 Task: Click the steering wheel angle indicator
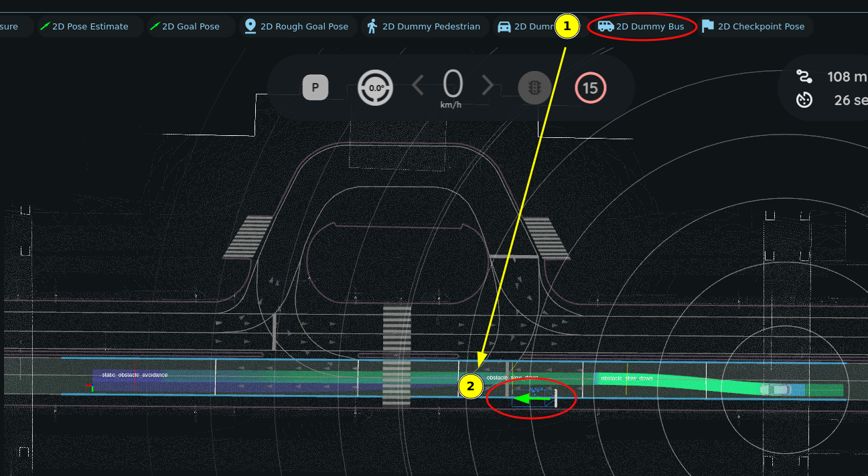point(375,88)
